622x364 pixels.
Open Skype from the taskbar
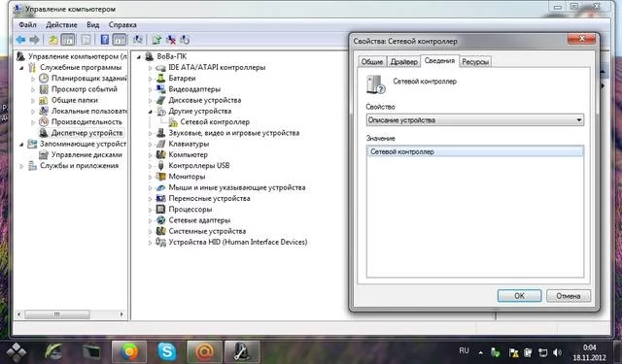pyautogui.click(x=166, y=351)
